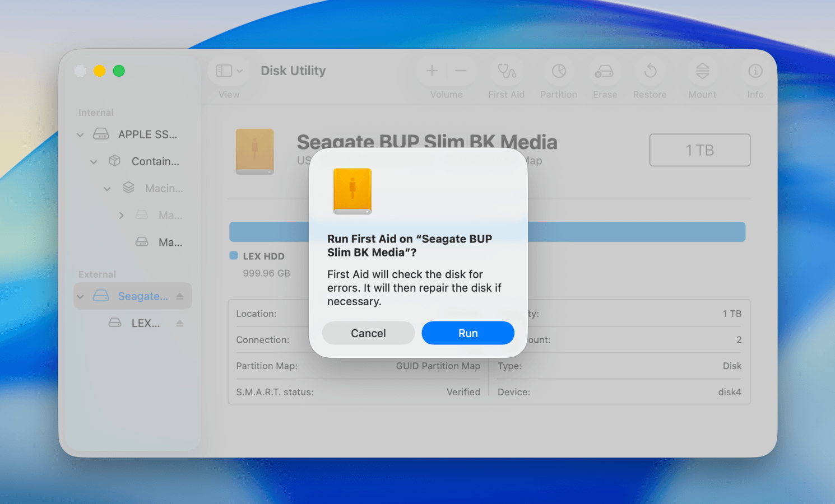Click the LEX volume drive icon

(115, 323)
